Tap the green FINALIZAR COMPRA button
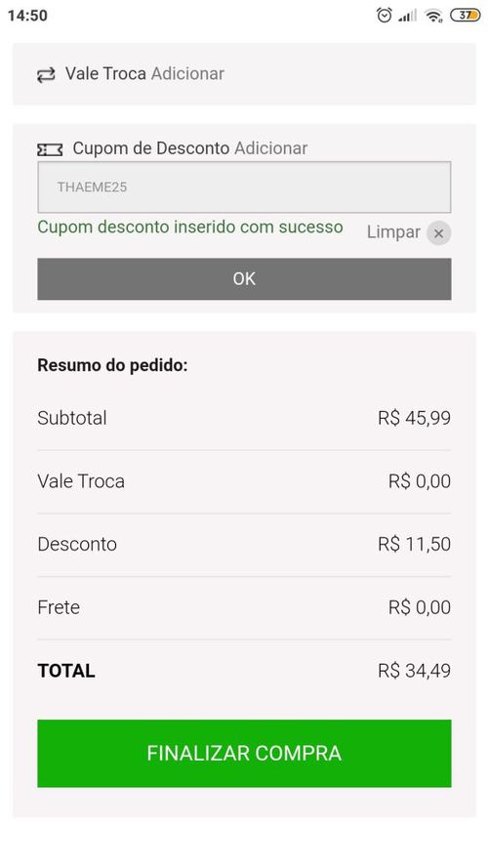This screenshot has width=488, height=868. [x=244, y=754]
